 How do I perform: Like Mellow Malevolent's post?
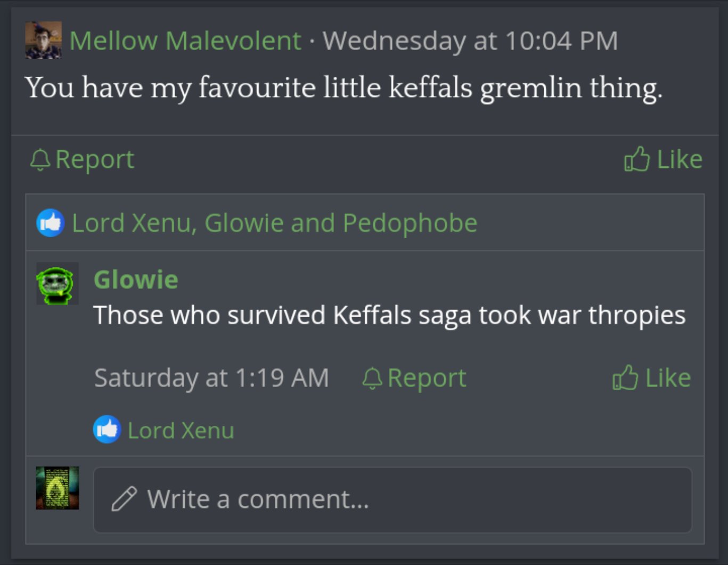click(x=679, y=159)
